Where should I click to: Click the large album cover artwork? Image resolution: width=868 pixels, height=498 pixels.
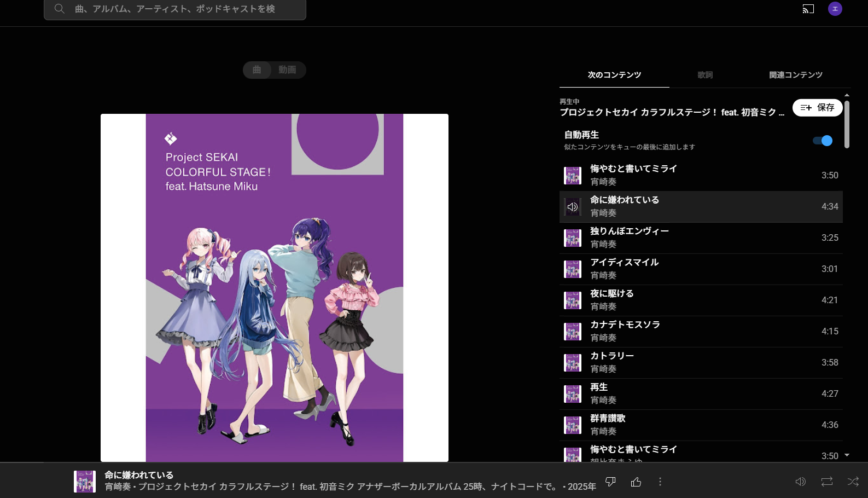coord(275,288)
